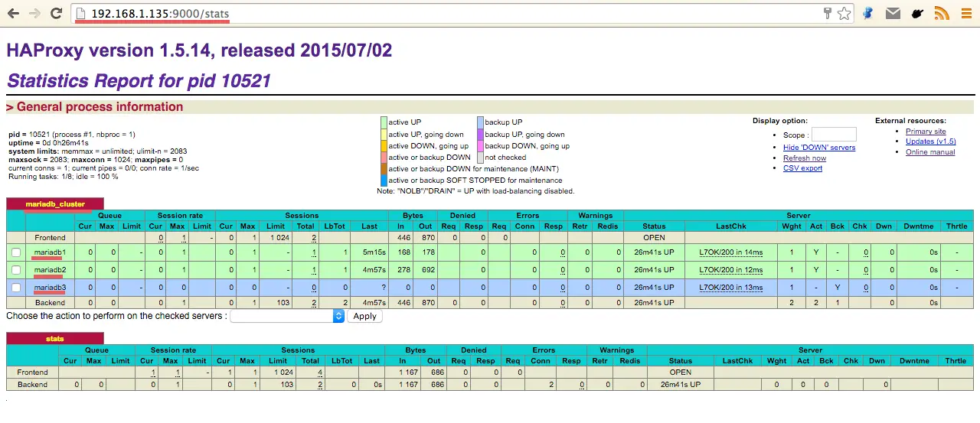Image resolution: width=980 pixels, height=423 pixels.
Task: Check the mariadb3 server checkbox
Action: 16,288
